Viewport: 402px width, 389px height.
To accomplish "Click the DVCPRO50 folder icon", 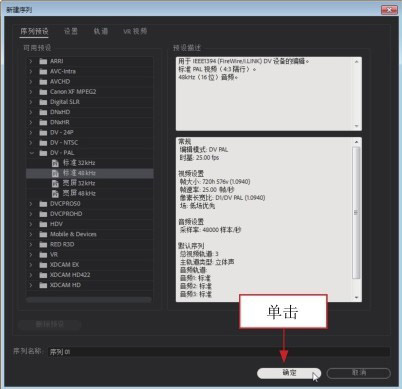I will pos(43,204).
